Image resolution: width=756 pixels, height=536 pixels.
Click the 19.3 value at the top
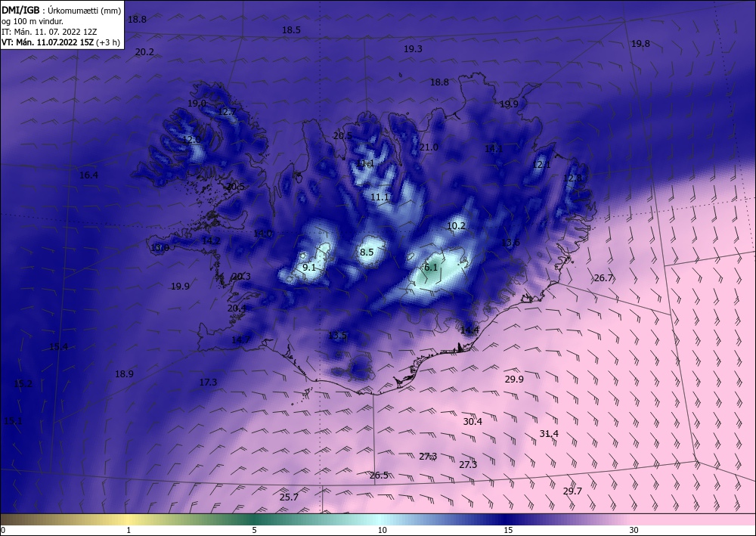pos(413,48)
